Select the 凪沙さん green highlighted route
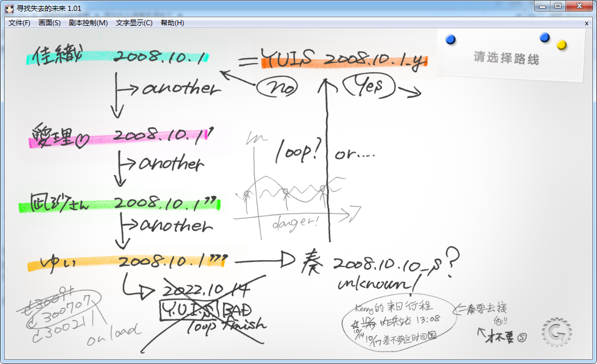Viewport: 597px width, 364px height. 119,203
